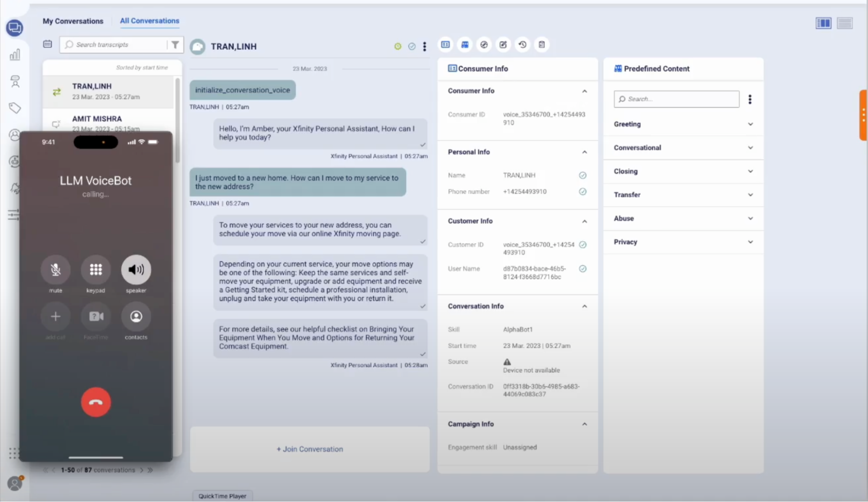This screenshot has width=868, height=502.
Task: Open the three-dot menu beside TRAN,LINH header
Action: pos(424,47)
